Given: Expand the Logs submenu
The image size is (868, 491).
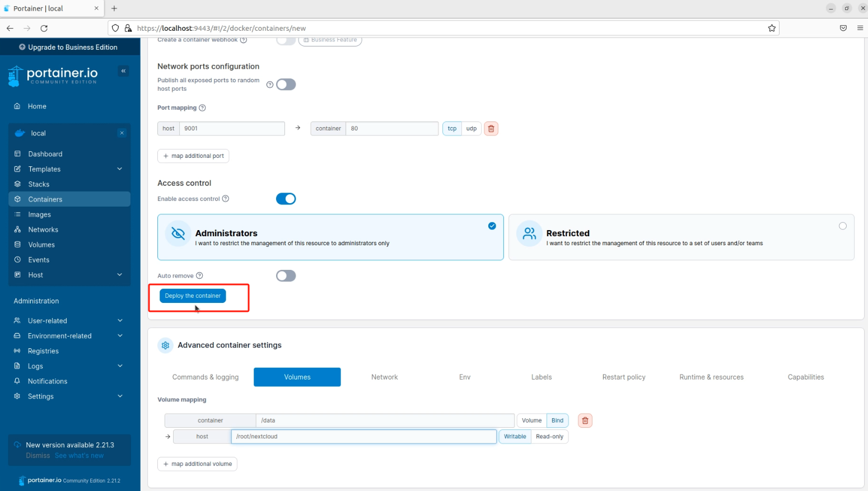Looking at the screenshot, I should pyautogui.click(x=69, y=366).
